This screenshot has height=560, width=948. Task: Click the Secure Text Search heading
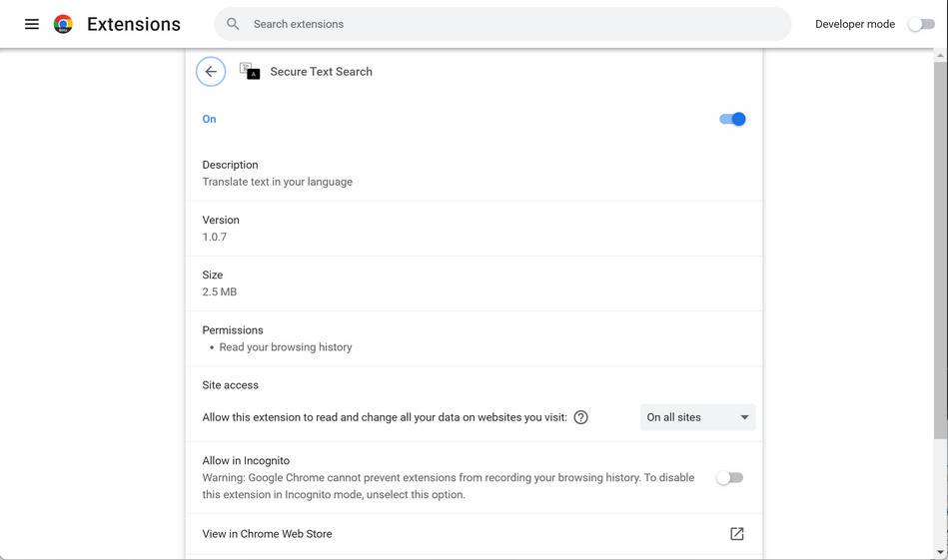pos(321,72)
